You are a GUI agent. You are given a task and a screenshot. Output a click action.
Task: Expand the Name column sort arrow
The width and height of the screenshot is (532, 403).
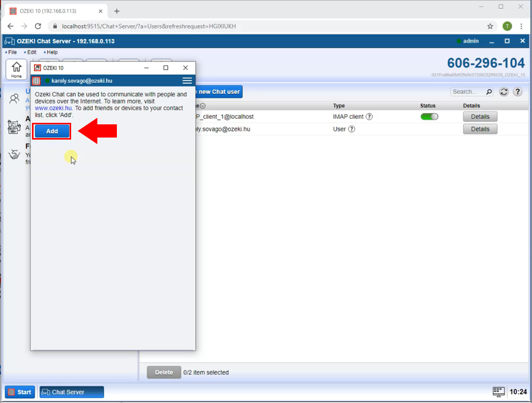(x=203, y=106)
